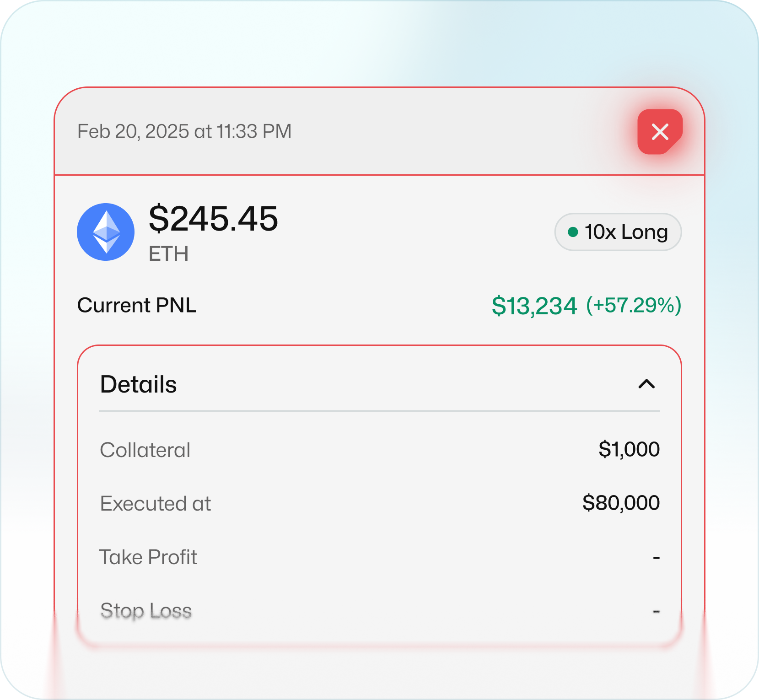
Task: Click the Feb 20, 2025 timestamp
Action: (184, 132)
